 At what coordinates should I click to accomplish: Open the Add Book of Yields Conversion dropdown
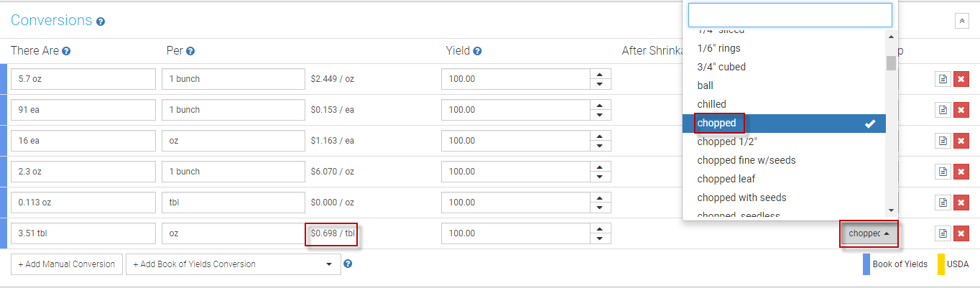233,264
